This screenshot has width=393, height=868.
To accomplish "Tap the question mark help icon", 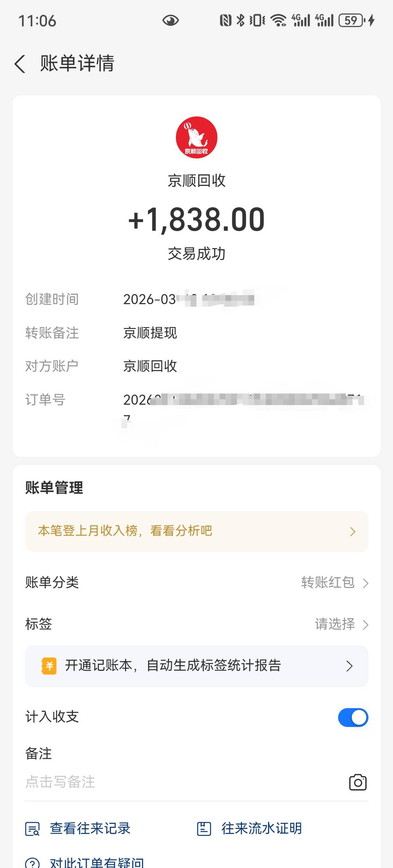I will pyautogui.click(x=32, y=863).
